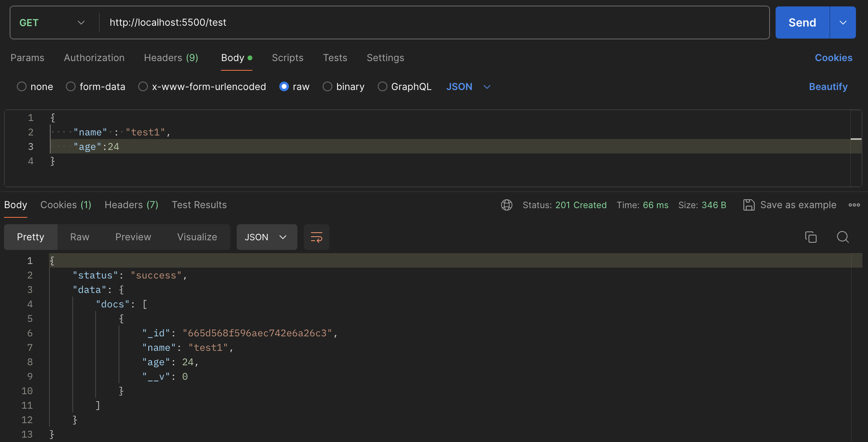Select the none body type radio
This screenshot has height=442, width=868.
point(22,87)
